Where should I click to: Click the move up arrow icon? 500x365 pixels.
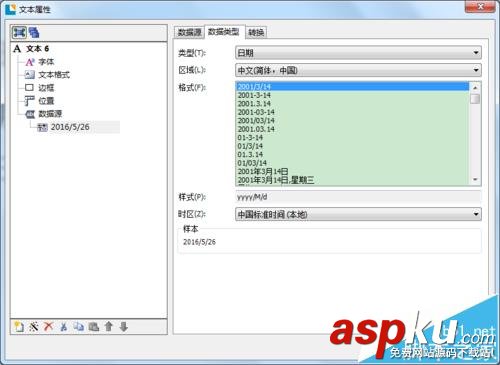click(109, 326)
